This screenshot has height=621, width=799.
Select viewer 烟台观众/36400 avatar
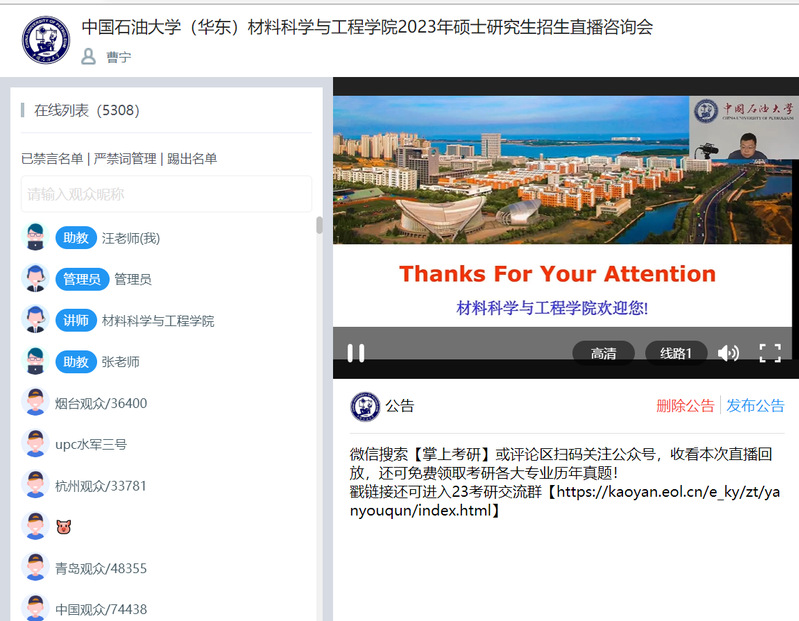click(35, 403)
